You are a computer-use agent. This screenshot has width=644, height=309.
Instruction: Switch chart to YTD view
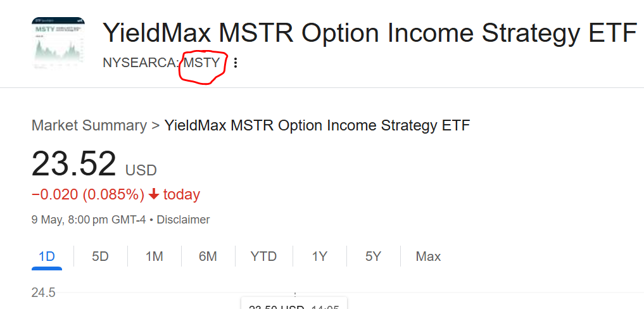[263, 256]
